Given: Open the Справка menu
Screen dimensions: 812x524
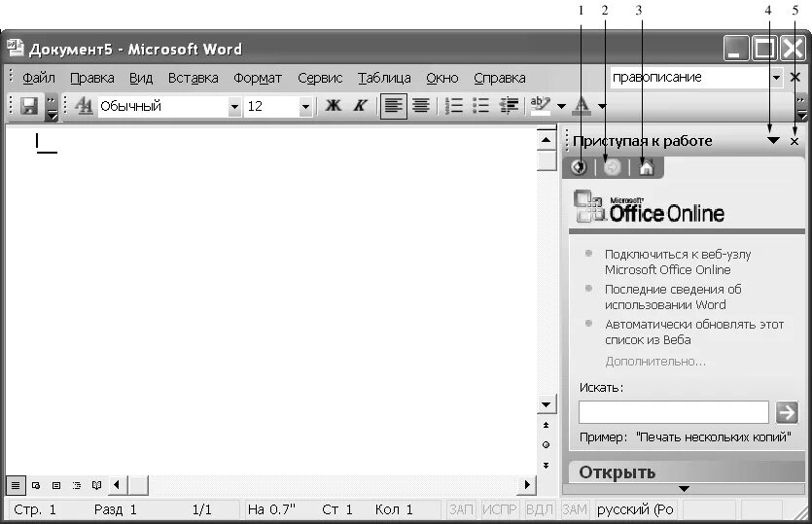Looking at the screenshot, I should point(500,78).
